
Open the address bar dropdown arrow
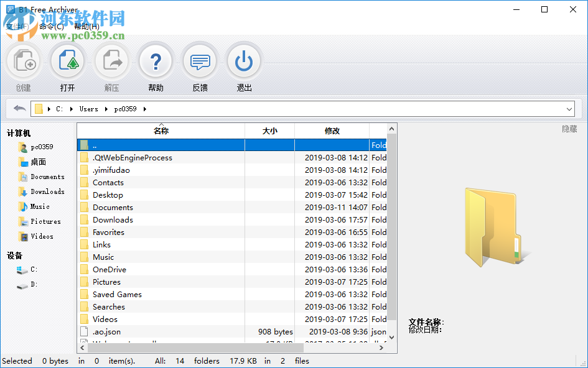coord(569,108)
